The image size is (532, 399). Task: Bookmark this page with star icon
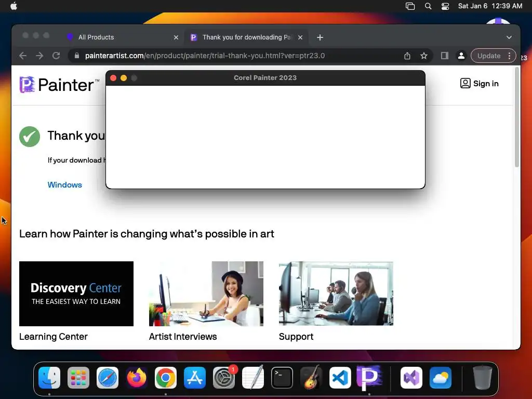point(424,56)
